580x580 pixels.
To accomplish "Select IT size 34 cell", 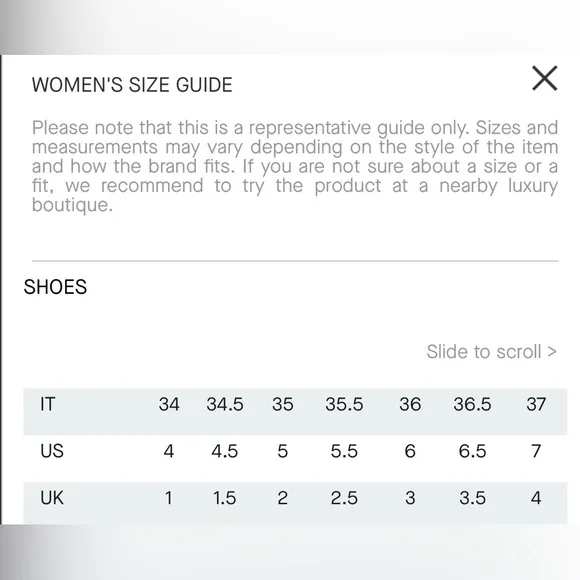I will point(169,404).
